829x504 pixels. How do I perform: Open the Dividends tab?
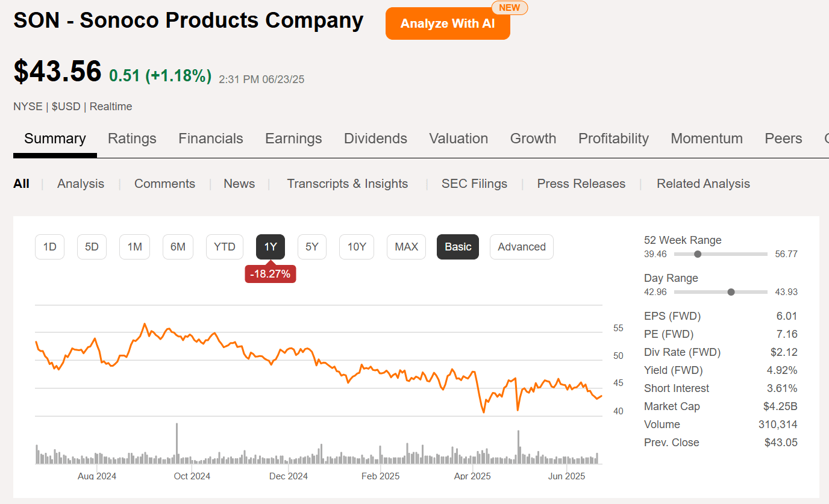[x=375, y=138]
